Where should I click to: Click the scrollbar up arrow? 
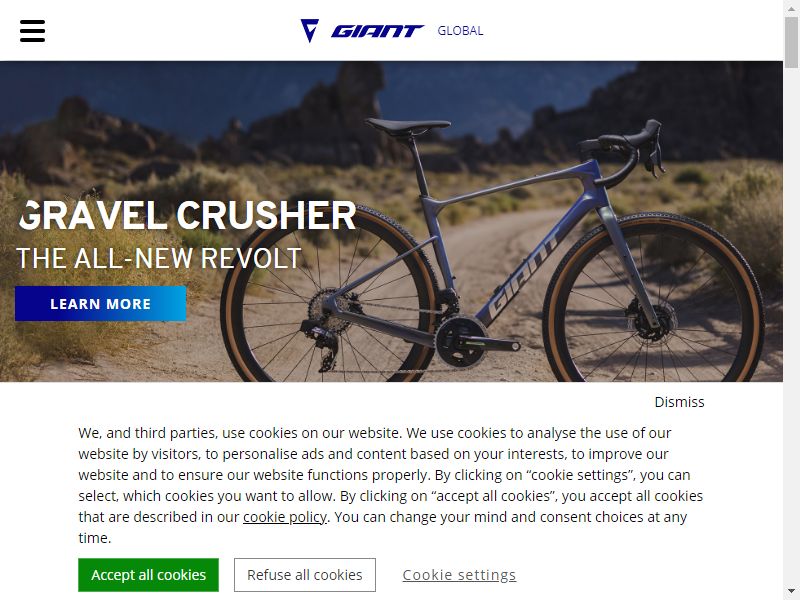coord(791,8)
